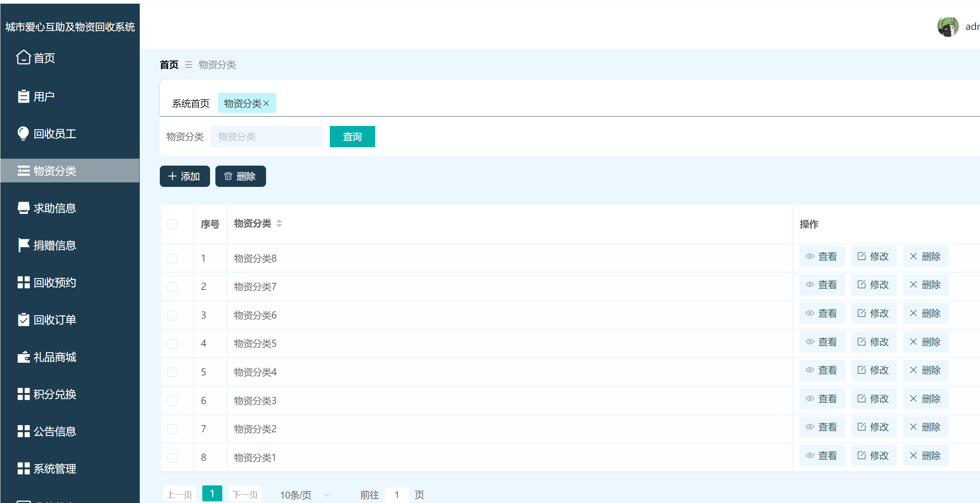Viewport: 980px width, 503px height.
Task: Check the checkbox for 物资分类7 row
Action: [x=172, y=287]
